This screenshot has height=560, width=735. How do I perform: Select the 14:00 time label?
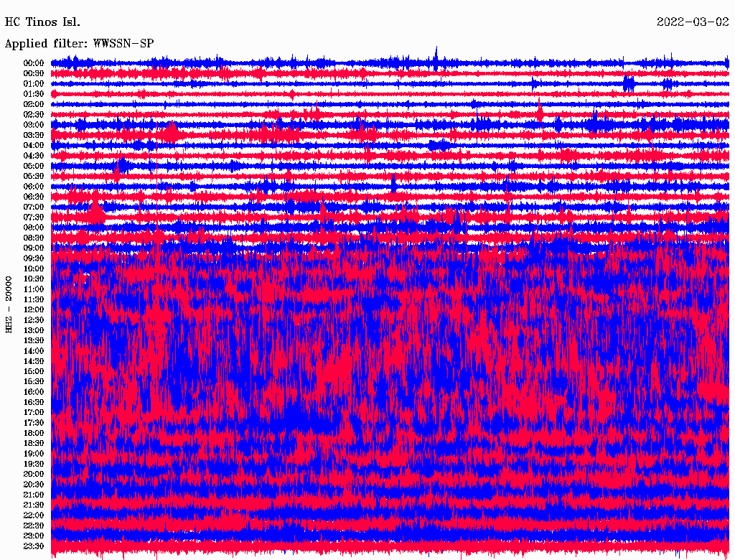(34, 351)
